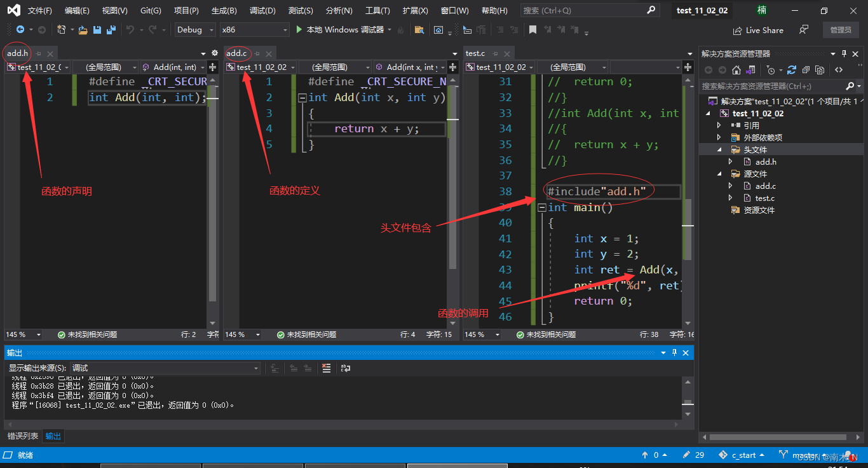The width and height of the screenshot is (868, 468).
Task: Pin the test.c tab
Action: point(494,53)
